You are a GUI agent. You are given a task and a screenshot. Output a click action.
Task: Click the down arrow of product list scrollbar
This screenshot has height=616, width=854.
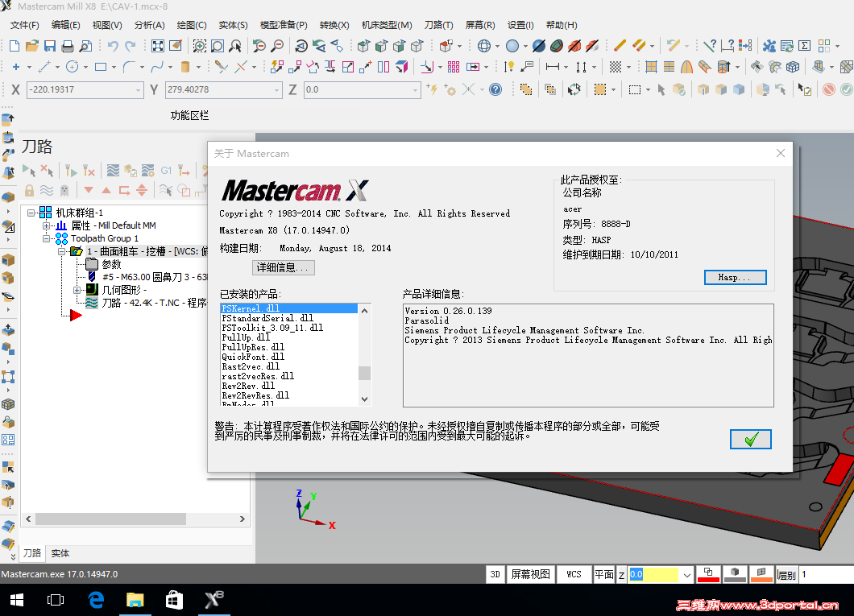pyautogui.click(x=364, y=399)
